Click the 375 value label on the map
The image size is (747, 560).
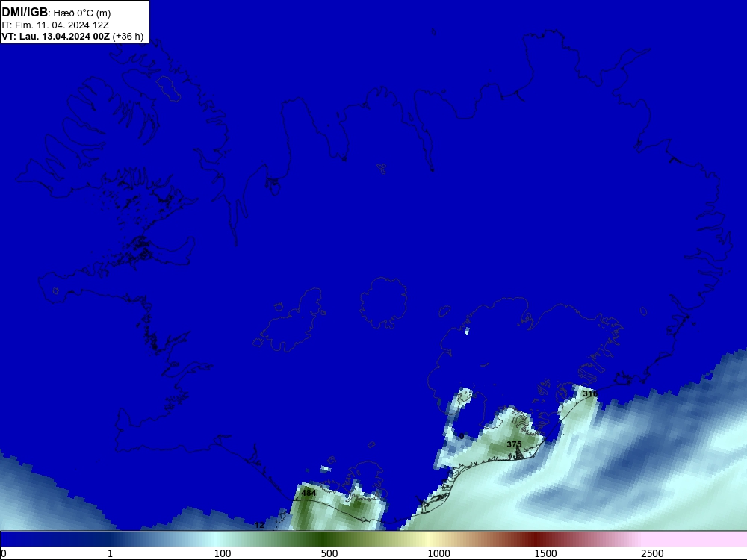(x=514, y=444)
